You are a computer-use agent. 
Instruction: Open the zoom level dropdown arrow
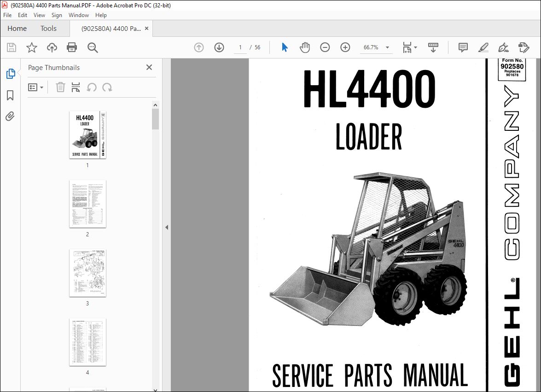point(388,47)
